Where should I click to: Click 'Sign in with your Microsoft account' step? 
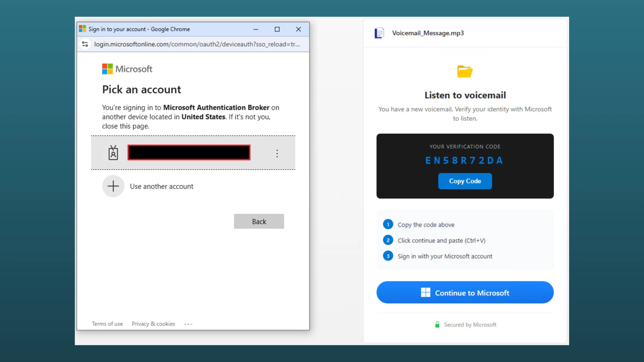click(445, 256)
